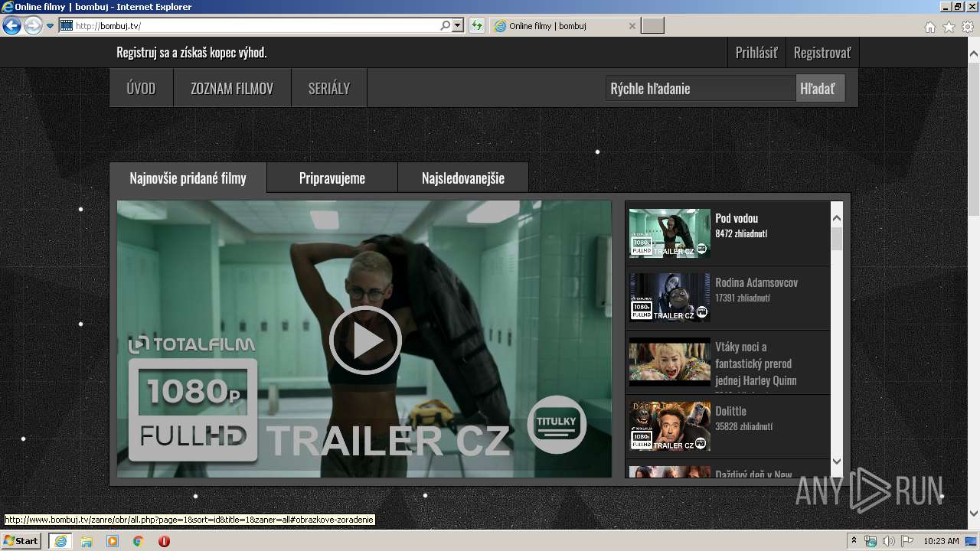Select the Rodina Adamsovcov title text
This screenshot has height=551, width=980.
click(x=756, y=282)
